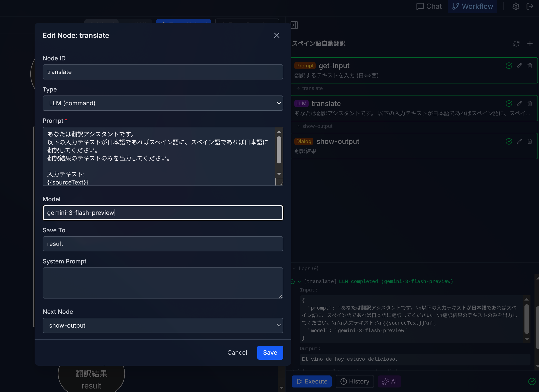This screenshot has width=539, height=392.
Task: Toggle the success status on show-output node
Action: [x=509, y=141]
